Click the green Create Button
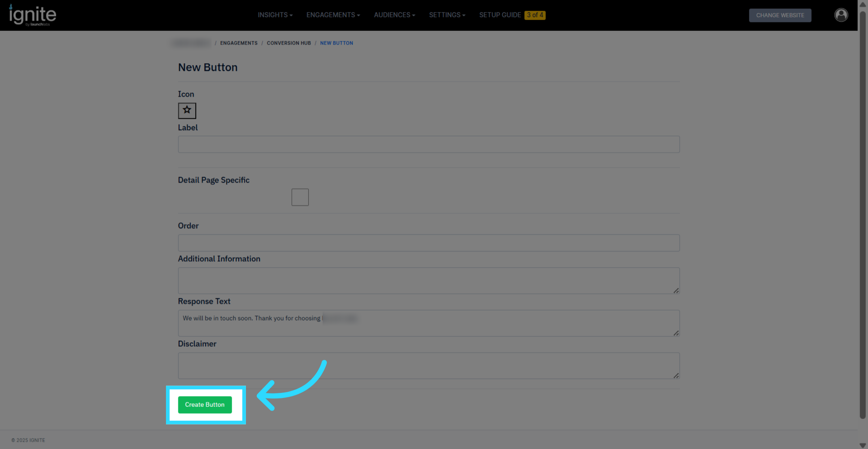The height and width of the screenshot is (449, 868). [x=205, y=405]
